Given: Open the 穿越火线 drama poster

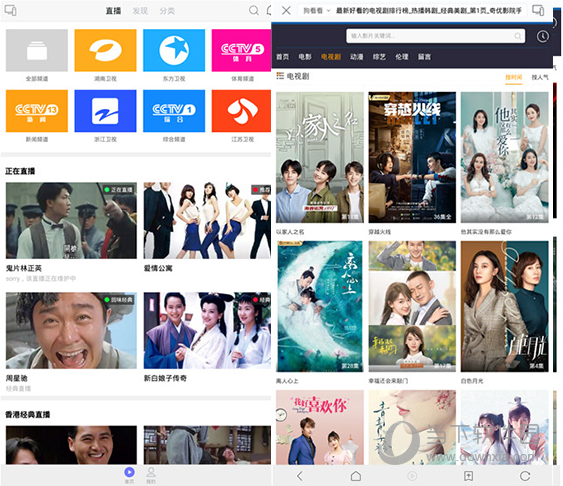Looking at the screenshot, I should coord(412,157).
